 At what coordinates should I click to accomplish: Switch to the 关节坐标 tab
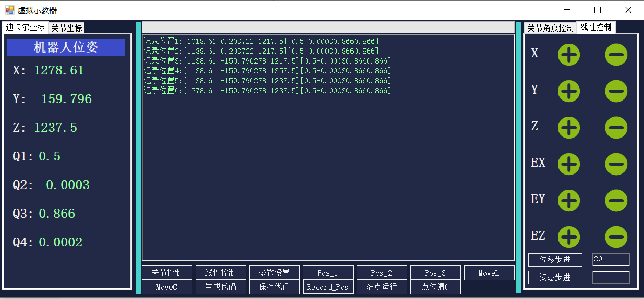click(66, 28)
